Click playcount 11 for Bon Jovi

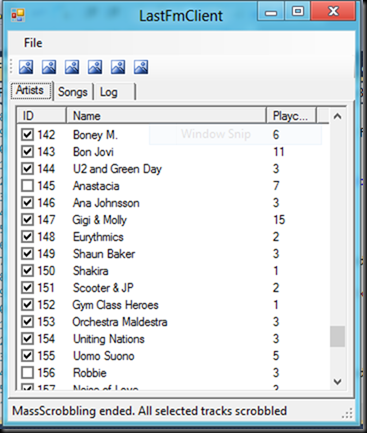pos(279,152)
